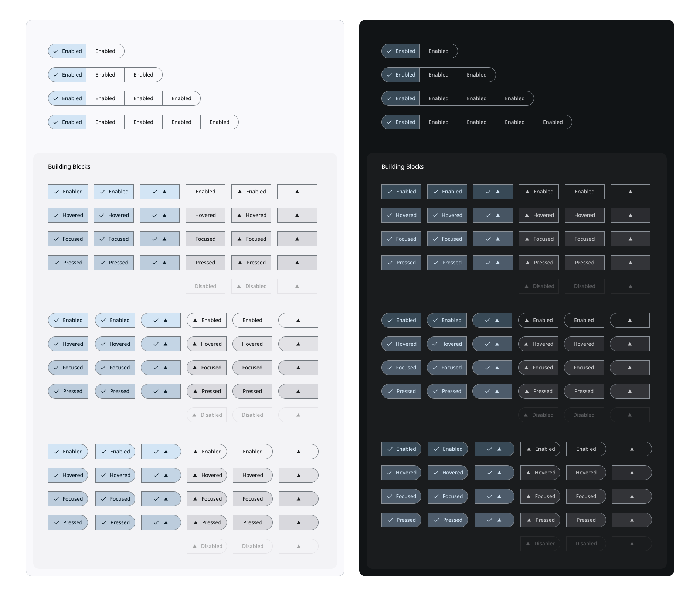
Task: Click bottommost icon-less Pressed button in dark panel
Action: coord(586,520)
